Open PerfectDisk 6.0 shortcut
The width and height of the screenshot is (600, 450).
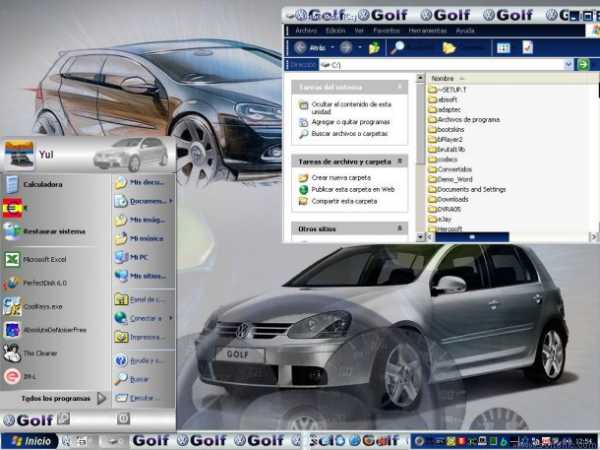[x=35, y=283]
